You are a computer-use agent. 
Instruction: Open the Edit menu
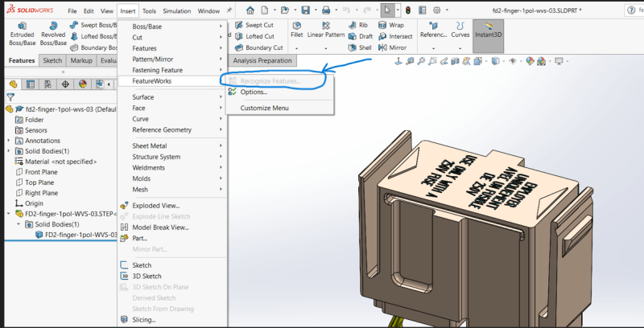tap(89, 11)
